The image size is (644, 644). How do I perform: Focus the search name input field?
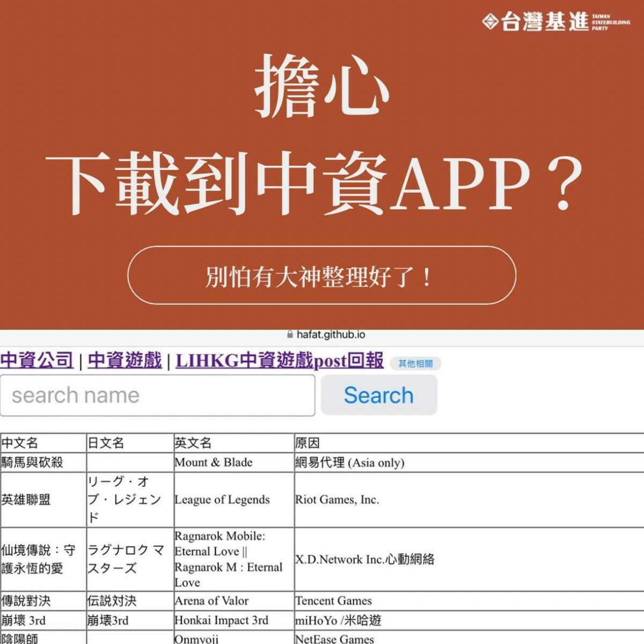point(157,396)
